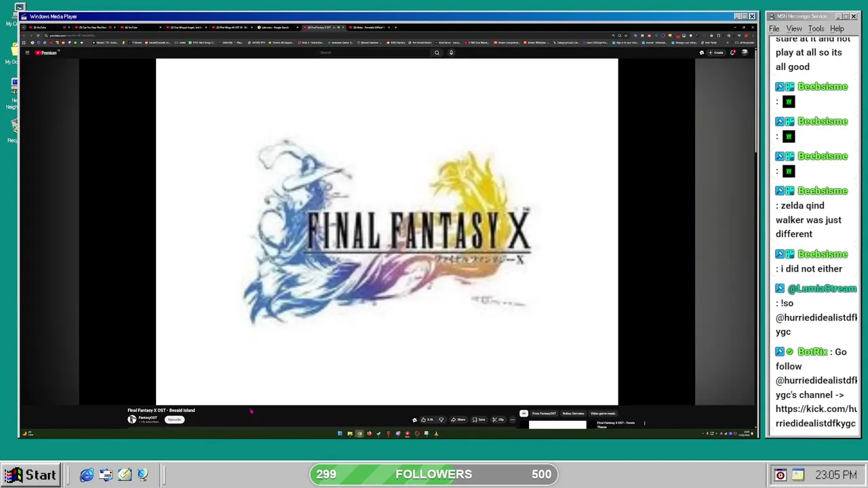The width and height of the screenshot is (868, 488).
Task: Launch Internet Explorer from quick launch
Action: pos(87,475)
